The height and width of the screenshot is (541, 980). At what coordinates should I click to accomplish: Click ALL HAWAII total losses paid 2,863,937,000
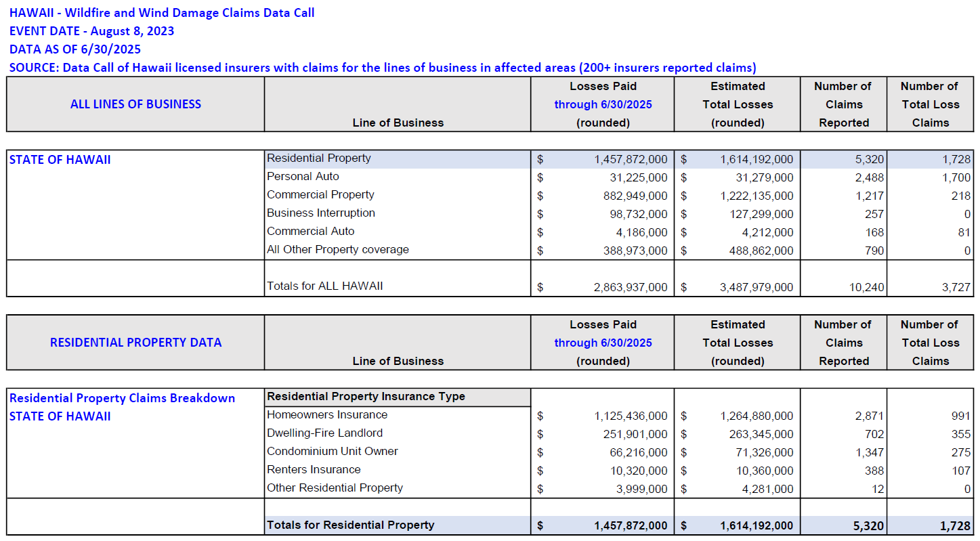[x=631, y=288]
